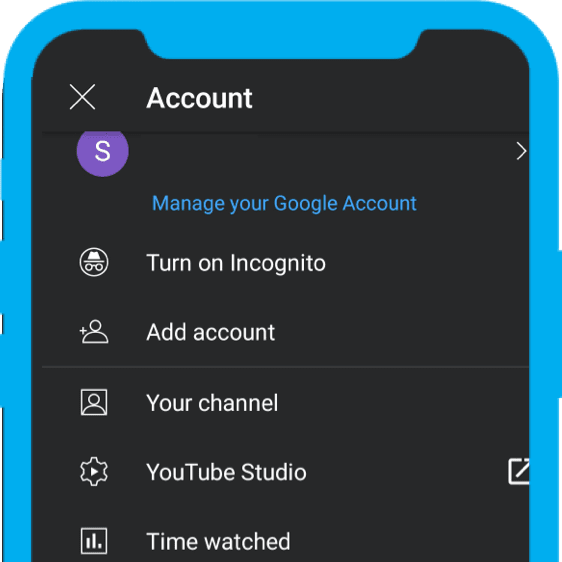Screen dimensions: 562x562
Task: Open the purple S profile avatar
Action: pos(103,153)
